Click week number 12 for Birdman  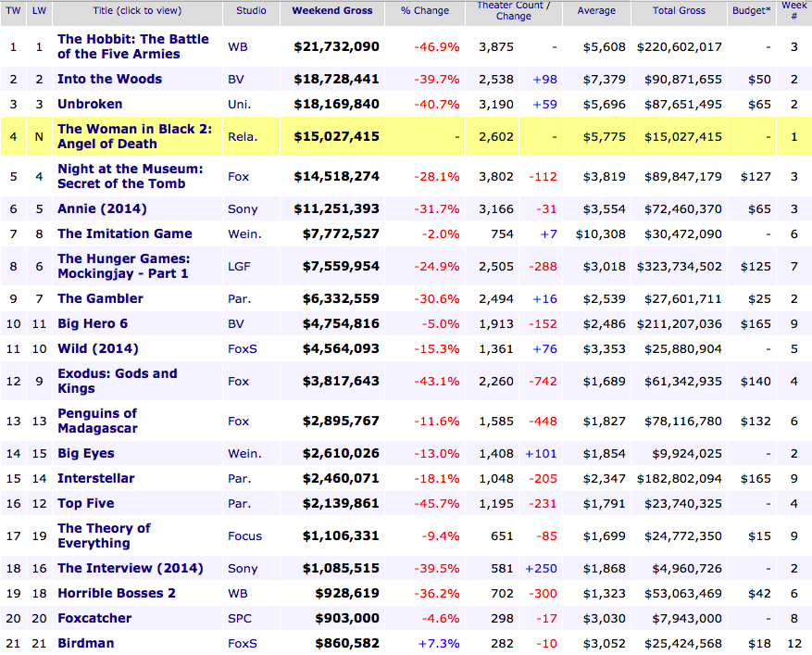(794, 644)
